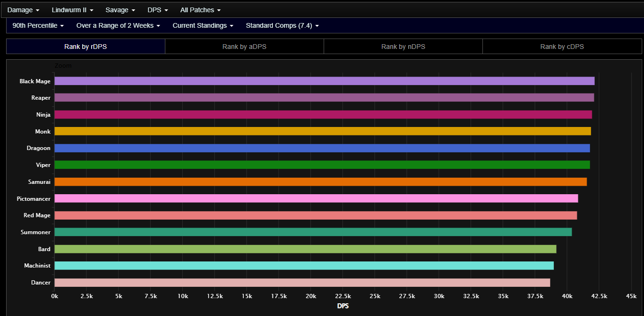Switch to the Rank by nDPS tab

[403, 47]
